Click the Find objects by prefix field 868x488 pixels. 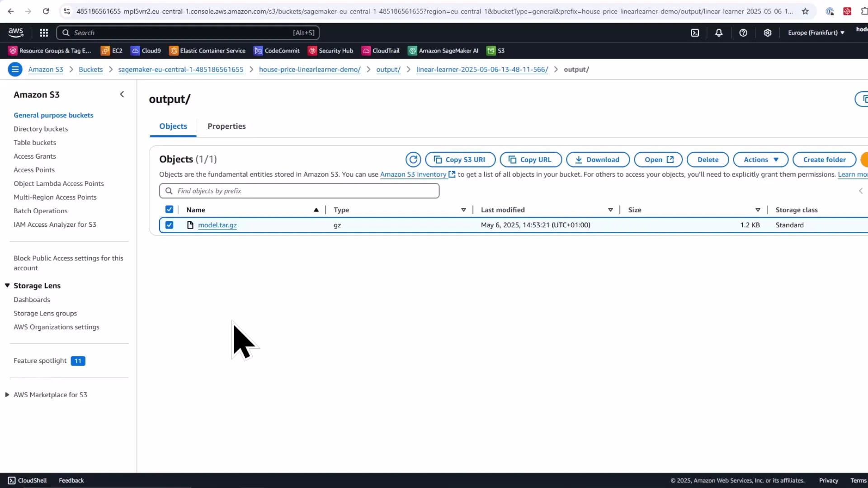pos(298,191)
